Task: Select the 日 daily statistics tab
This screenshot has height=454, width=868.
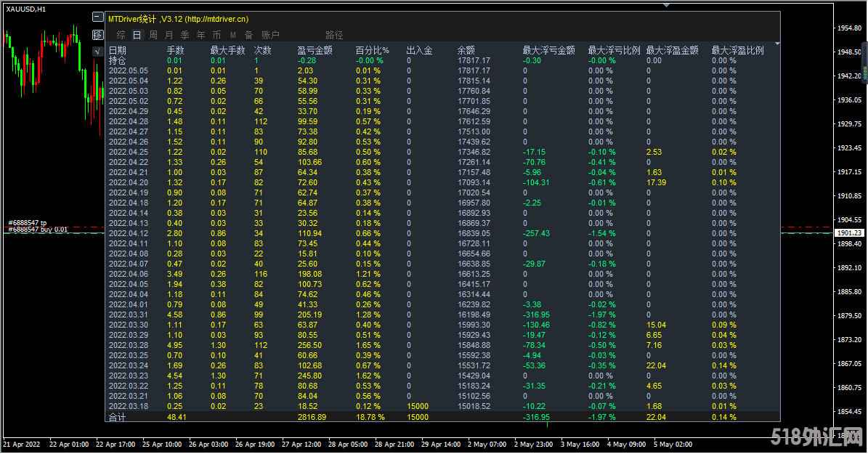Action: tap(137, 35)
